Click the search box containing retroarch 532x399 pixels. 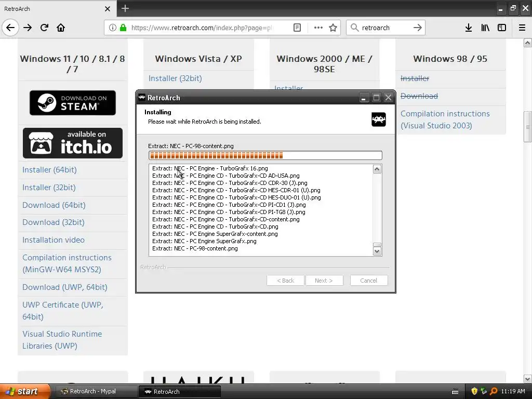[x=386, y=28]
